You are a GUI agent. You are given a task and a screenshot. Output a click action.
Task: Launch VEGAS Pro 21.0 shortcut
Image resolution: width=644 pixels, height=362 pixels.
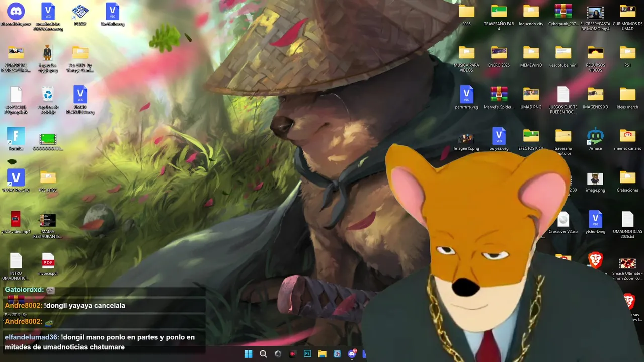tap(16, 178)
